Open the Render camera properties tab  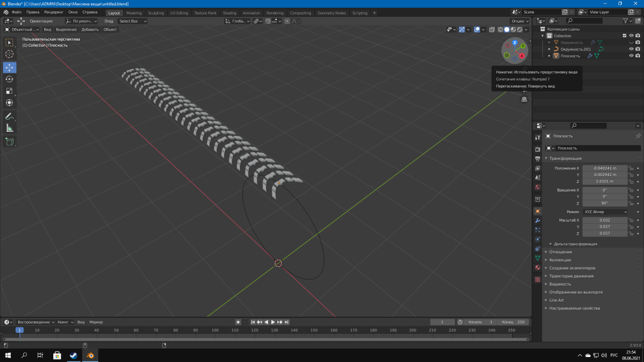[537, 149]
